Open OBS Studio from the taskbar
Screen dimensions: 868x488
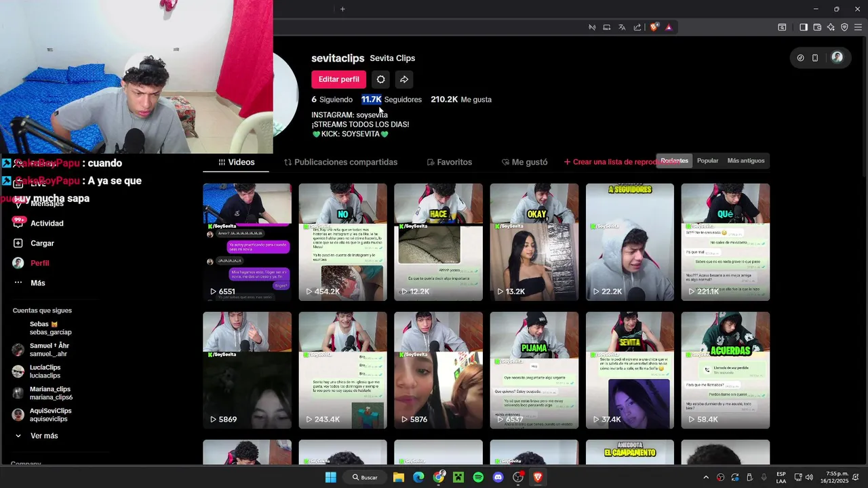[x=518, y=477]
